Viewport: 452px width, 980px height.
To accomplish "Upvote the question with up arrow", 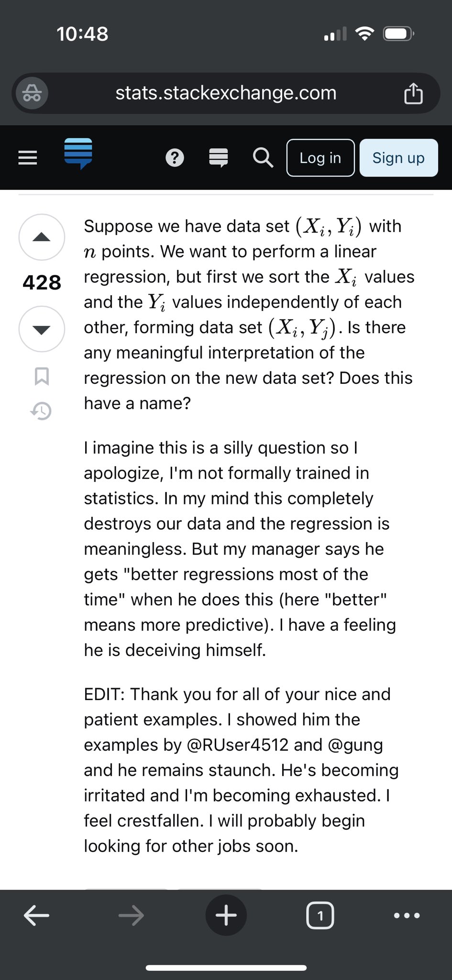I will (42, 237).
